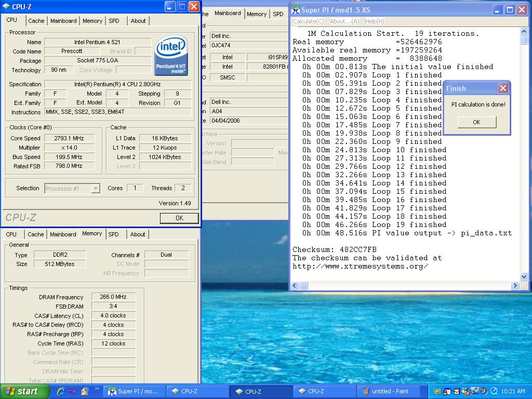This screenshot has width=532, height=399.
Task: Confirm OK in the Finish dialog
Action: (477, 122)
